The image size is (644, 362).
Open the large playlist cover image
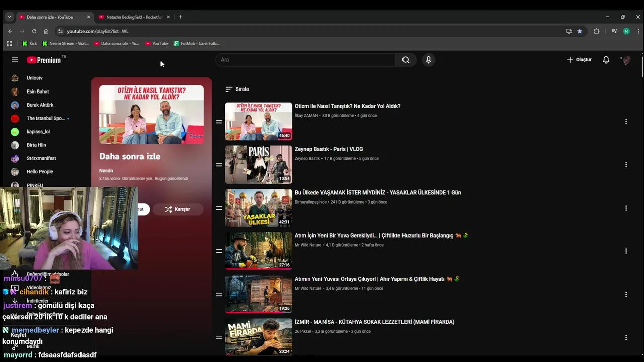click(151, 115)
